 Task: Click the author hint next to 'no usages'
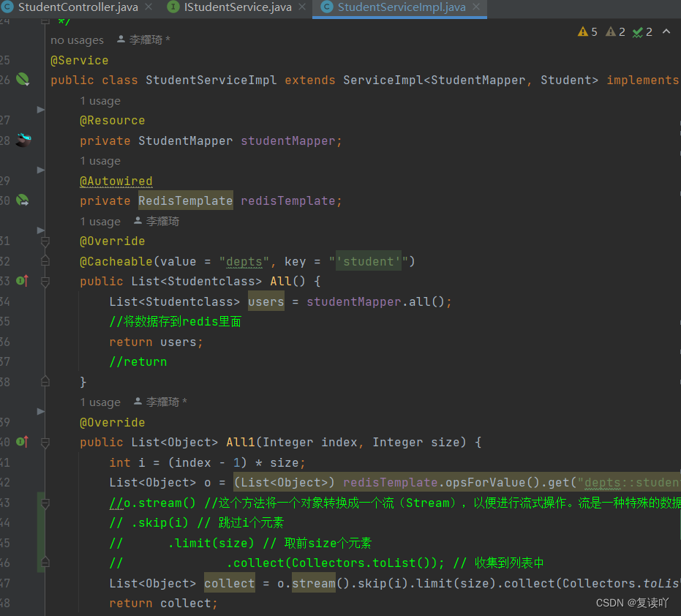pyautogui.click(x=144, y=40)
